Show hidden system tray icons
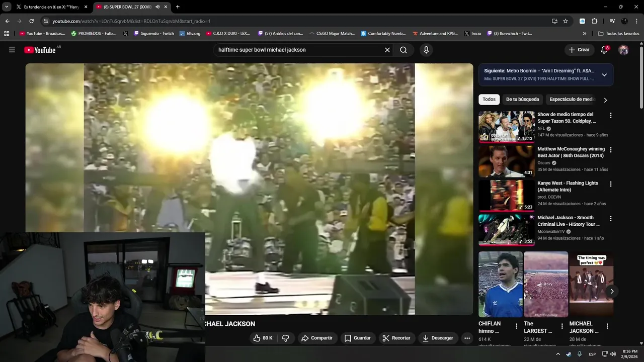Image resolution: width=644 pixels, height=362 pixels. pos(557,354)
